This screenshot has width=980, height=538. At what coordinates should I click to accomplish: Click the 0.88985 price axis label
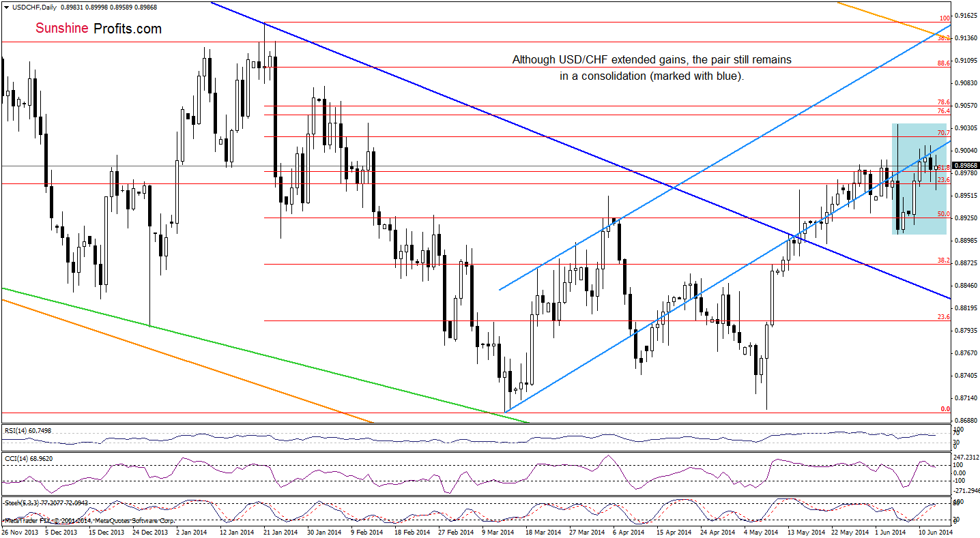pos(966,241)
